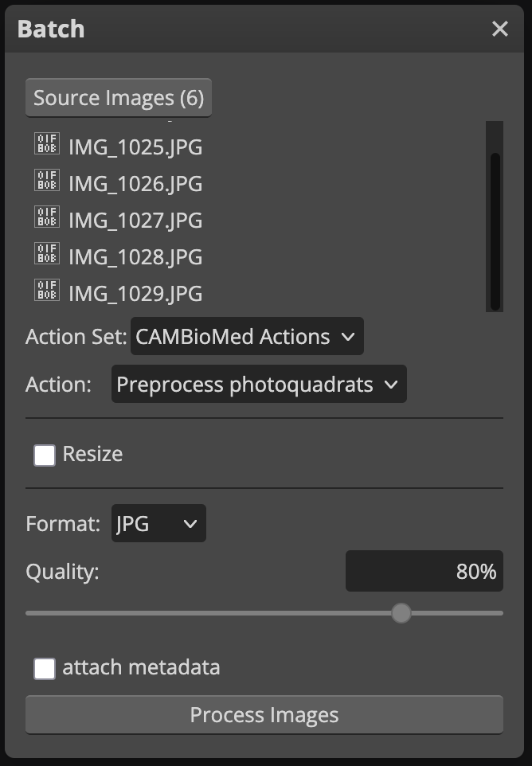
Task: Adjust the Quality slider handle
Action: point(401,614)
